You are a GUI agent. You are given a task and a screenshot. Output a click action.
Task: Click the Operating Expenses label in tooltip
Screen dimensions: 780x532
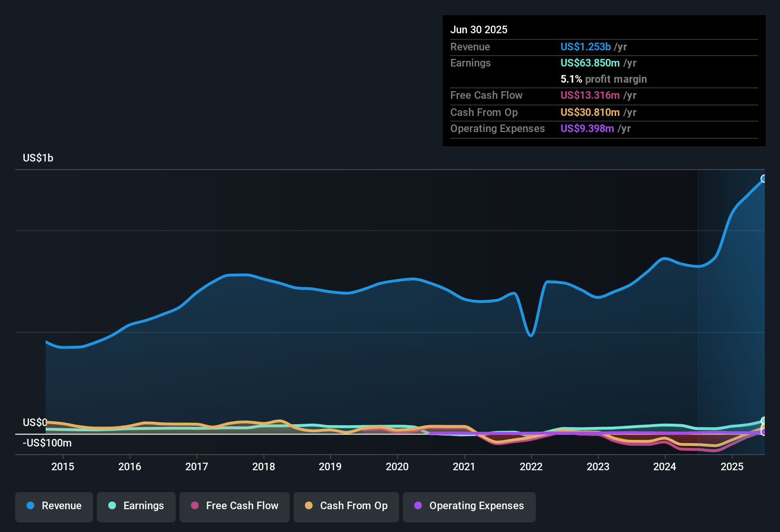(x=497, y=128)
